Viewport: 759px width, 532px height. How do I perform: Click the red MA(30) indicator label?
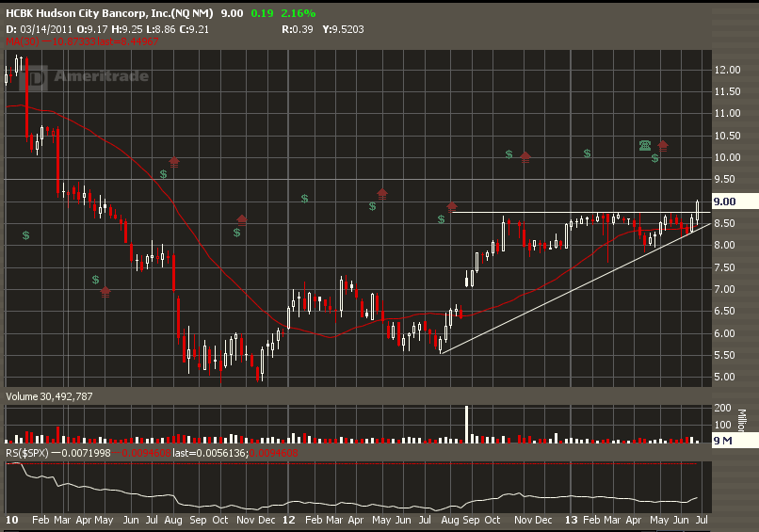click(23, 41)
